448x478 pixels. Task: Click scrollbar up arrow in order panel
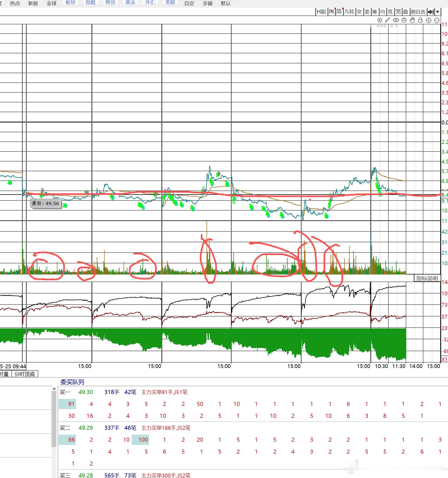tap(54, 389)
